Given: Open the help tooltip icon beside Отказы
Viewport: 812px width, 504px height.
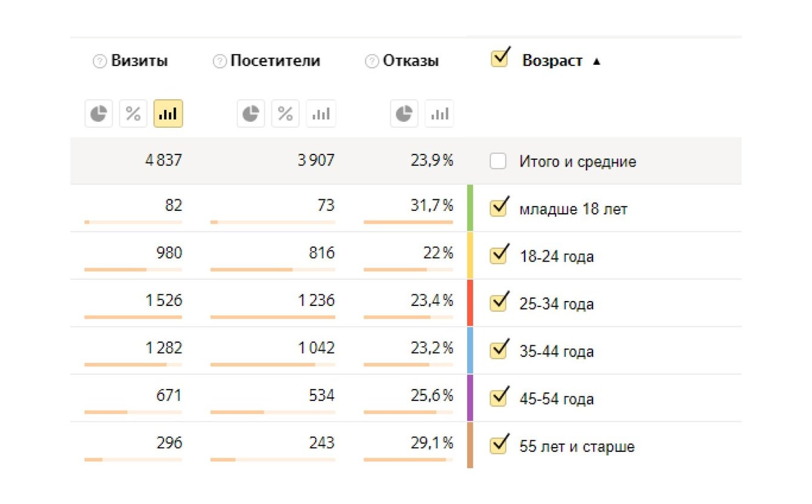Looking at the screenshot, I should 371,61.
